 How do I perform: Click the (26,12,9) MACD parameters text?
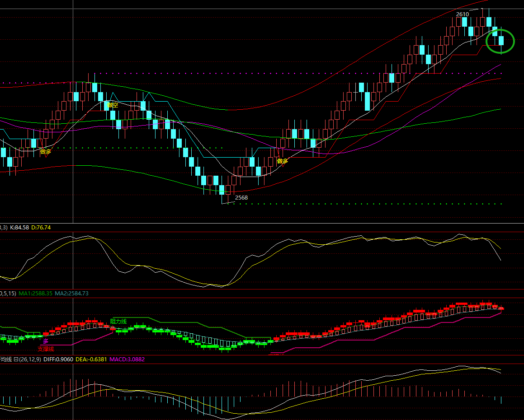(x=30, y=359)
